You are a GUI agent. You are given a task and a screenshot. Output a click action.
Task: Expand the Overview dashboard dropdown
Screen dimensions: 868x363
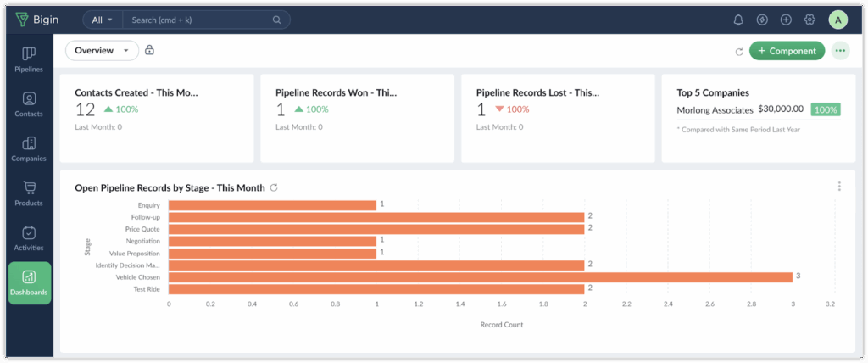[102, 51]
